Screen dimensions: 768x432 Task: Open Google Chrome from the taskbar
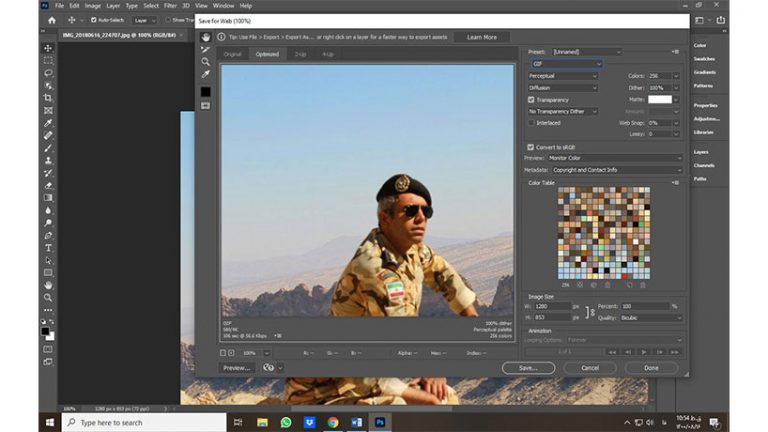click(x=333, y=422)
